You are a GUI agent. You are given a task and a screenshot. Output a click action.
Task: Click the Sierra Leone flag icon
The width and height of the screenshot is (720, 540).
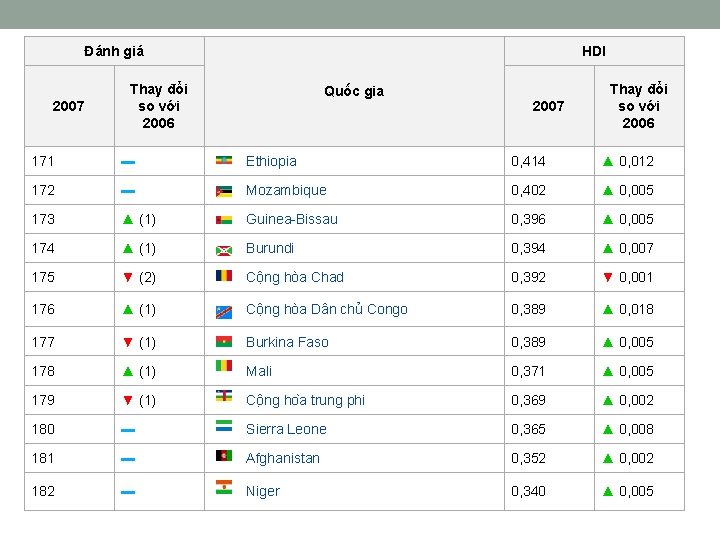coord(225,426)
